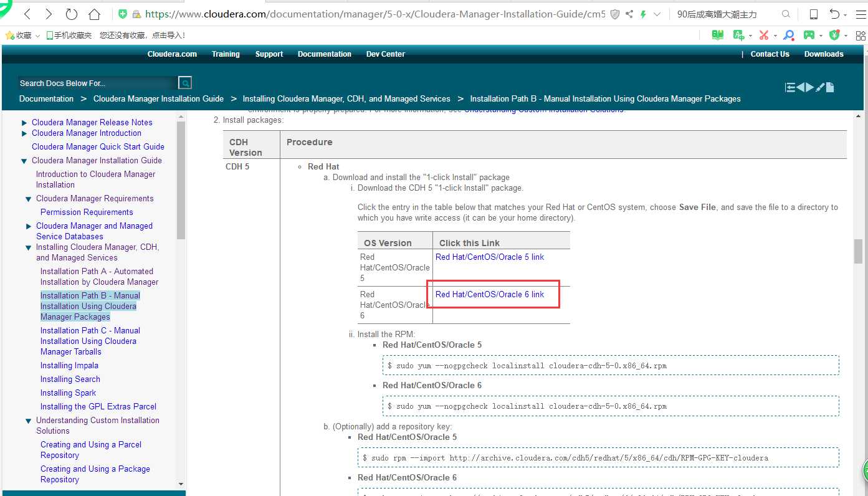Go forward with the browser forward arrow
The image size is (868, 496).
49,14
